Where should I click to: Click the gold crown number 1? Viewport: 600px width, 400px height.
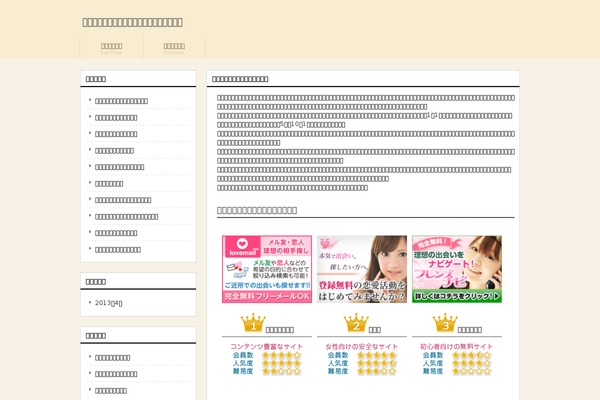click(253, 323)
